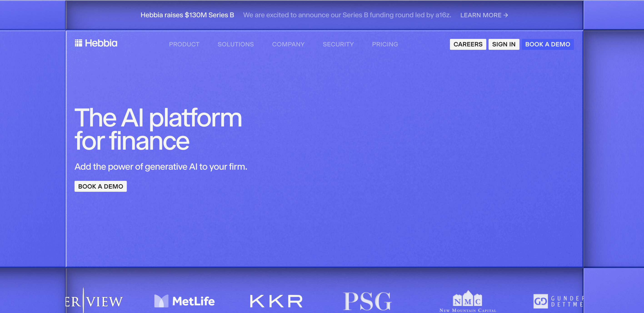Viewport: 644px width, 313px height.
Task: Click the Hebbia raises $130M Series B text
Action: (x=187, y=15)
